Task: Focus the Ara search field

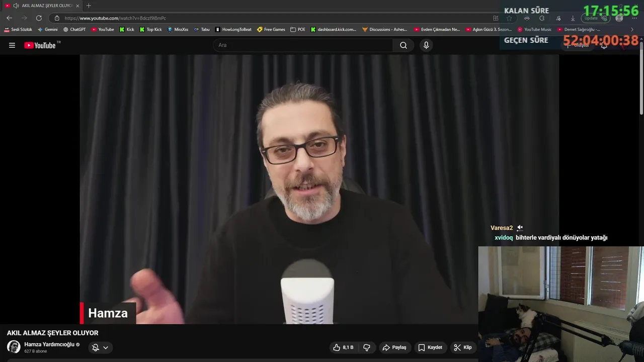Action: (303, 45)
